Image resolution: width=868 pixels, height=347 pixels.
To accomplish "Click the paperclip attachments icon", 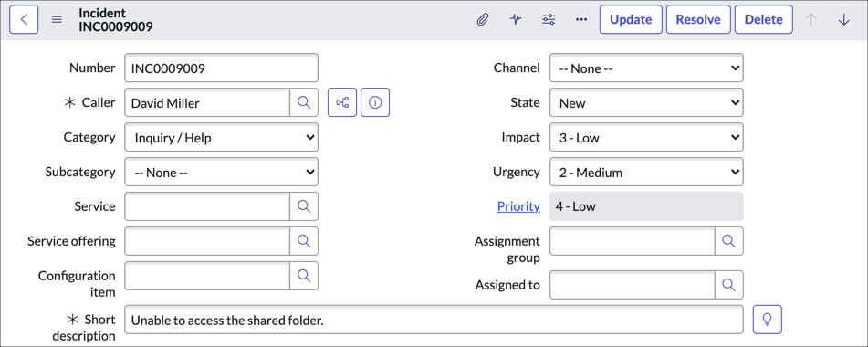I will click(483, 19).
